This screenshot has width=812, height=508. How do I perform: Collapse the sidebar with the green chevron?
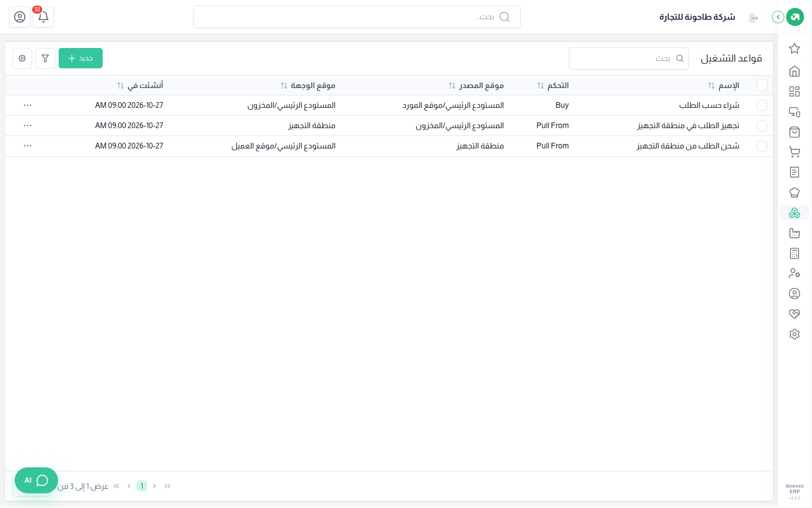click(778, 17)
